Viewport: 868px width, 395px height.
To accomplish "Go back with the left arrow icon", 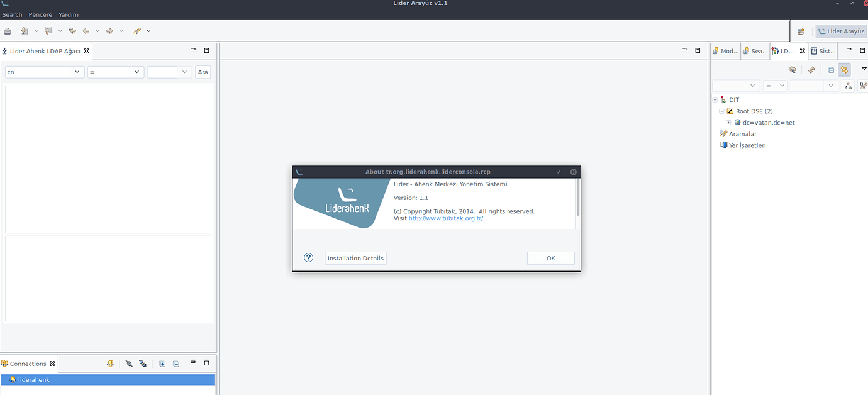I will 86,31.
